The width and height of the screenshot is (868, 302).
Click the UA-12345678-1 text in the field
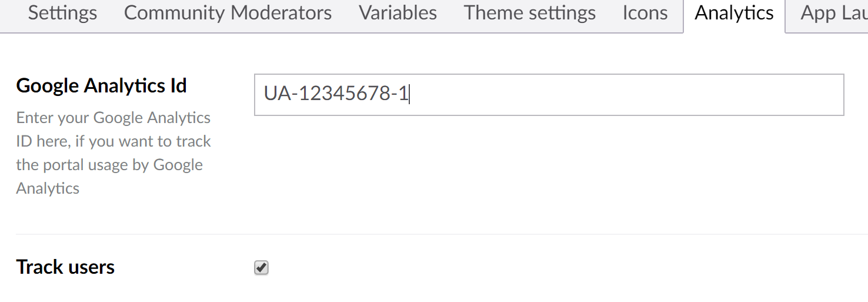pyautogui.click(x=336, y=94)
